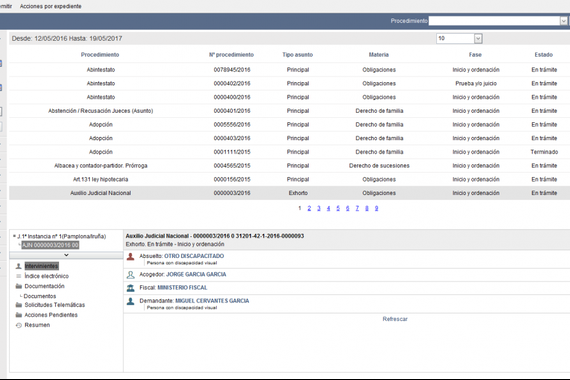Viewport: 570px width, 380px height.
Task: Click the Derecho de sucesiones cell
Action: pos(379,166)
